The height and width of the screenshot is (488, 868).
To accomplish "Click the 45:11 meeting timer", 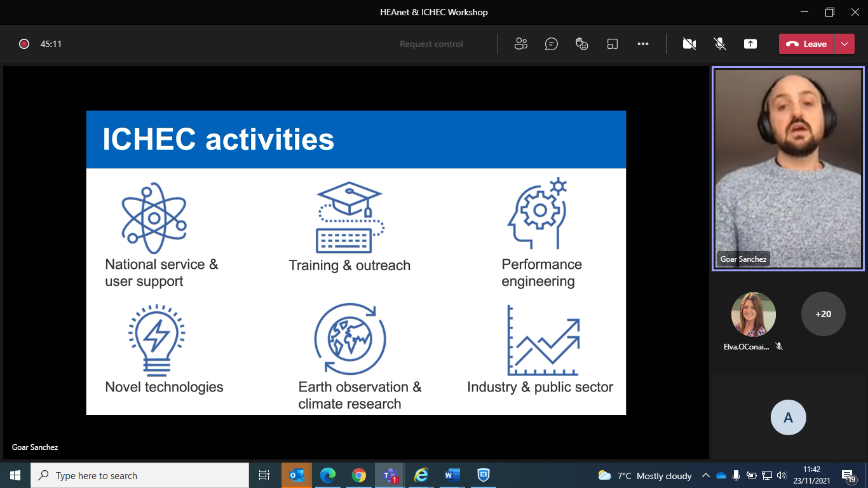I will [51, 44].
